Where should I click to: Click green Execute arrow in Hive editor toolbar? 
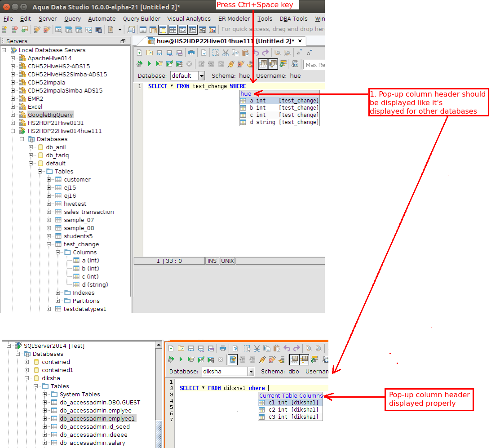click(x=150, y=64)
